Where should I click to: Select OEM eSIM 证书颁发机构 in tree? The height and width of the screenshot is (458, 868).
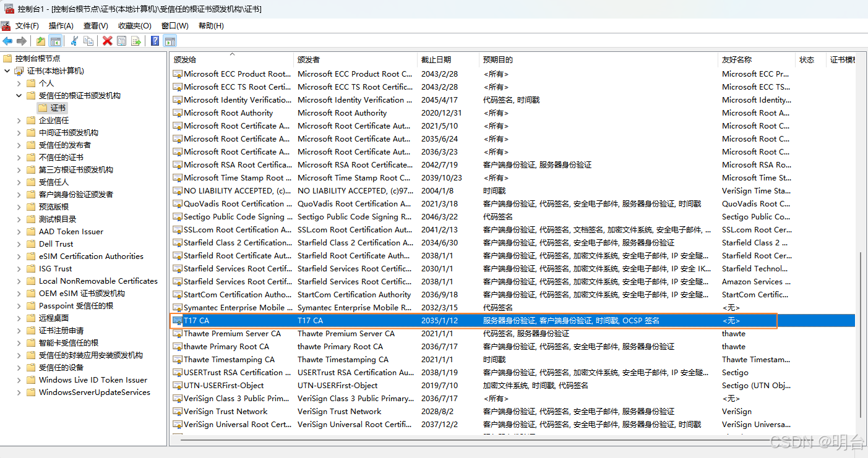(82, 294)
